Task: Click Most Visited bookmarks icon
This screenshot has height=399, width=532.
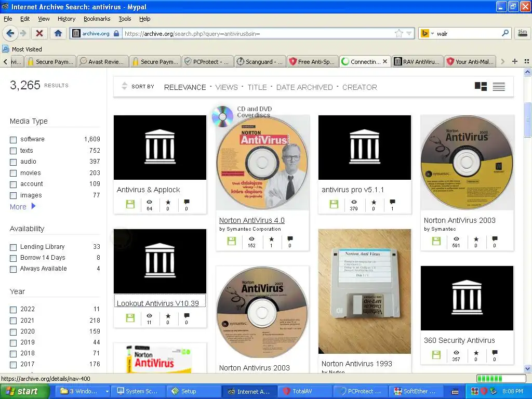Action: point(5,49)
